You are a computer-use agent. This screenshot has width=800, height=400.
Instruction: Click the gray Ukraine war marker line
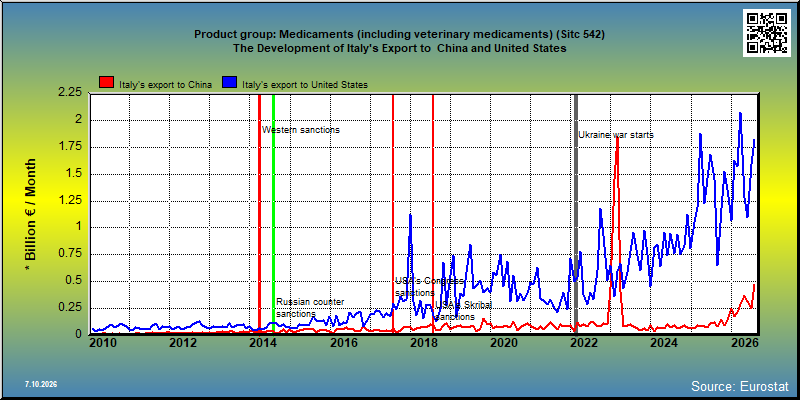point(576,214)
